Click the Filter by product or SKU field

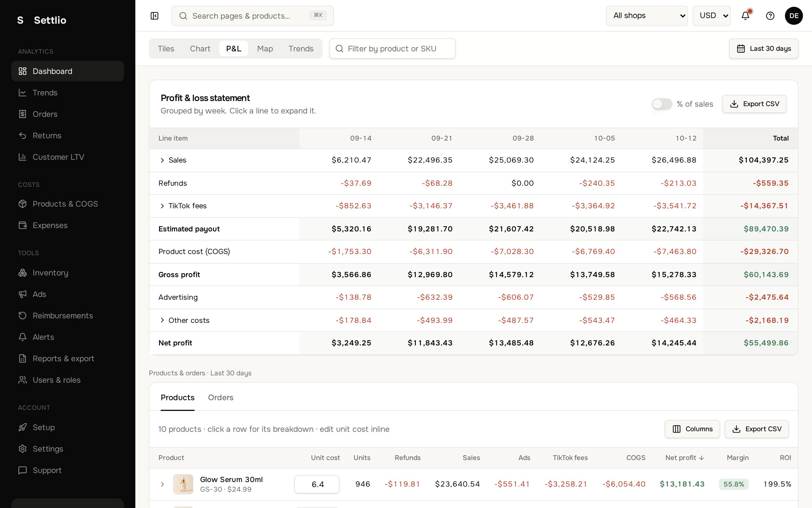[392, 49]
